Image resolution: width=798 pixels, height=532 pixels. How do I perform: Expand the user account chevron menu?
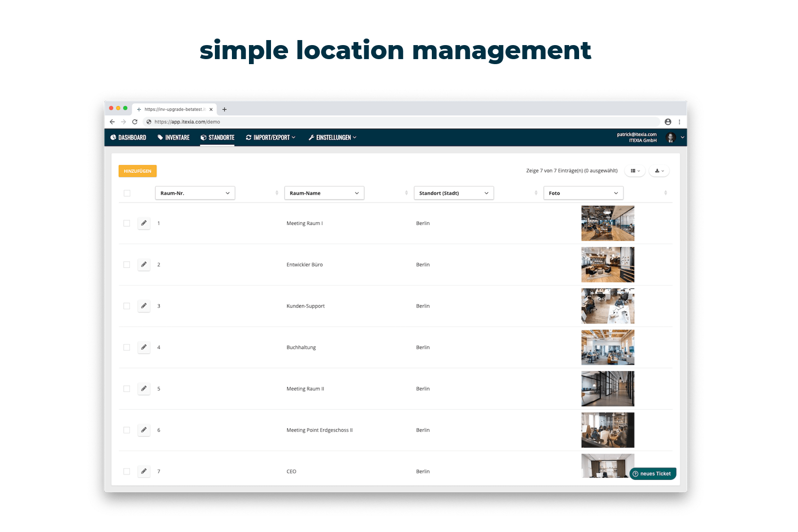click(682, 137)
